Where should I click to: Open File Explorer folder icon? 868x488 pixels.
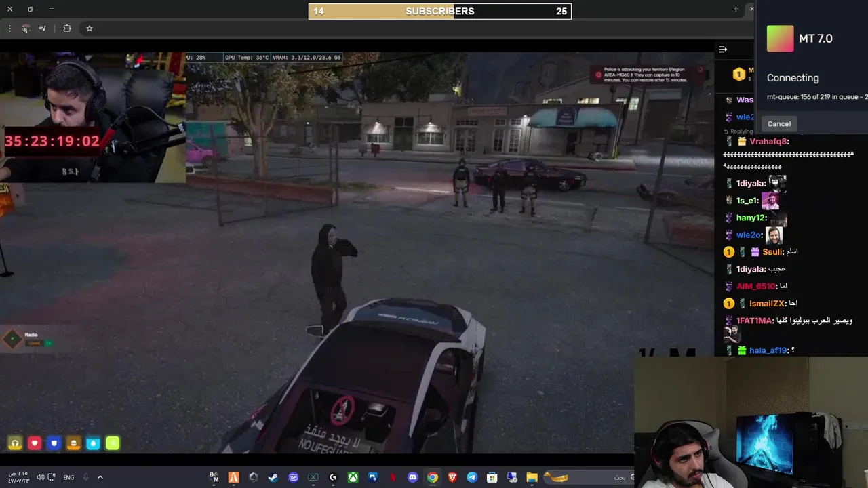[532, 477]
